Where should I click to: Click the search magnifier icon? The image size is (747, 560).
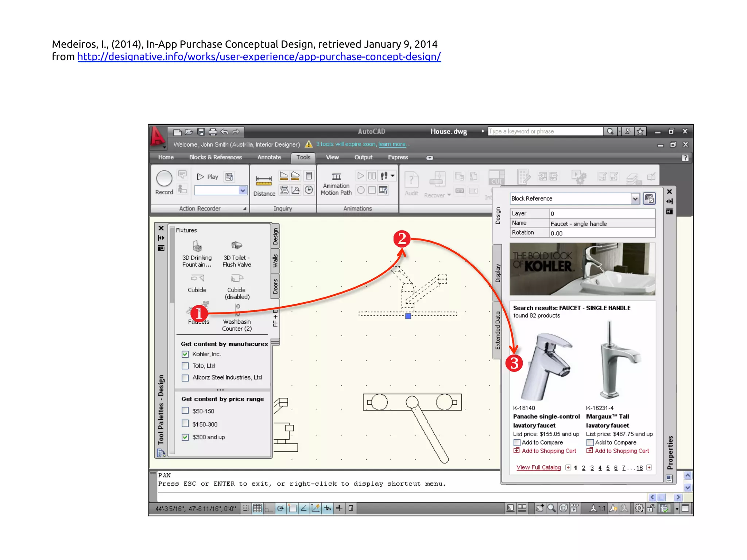610,131
